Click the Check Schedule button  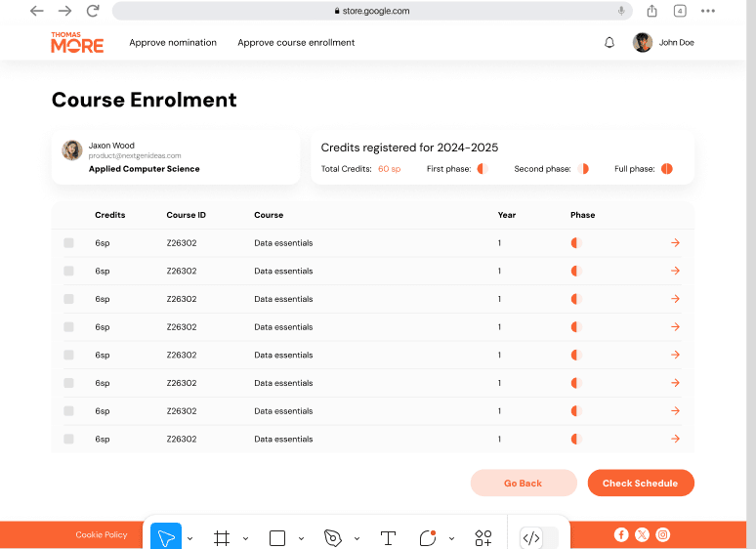pyautogui.click(x=641, y=483)
